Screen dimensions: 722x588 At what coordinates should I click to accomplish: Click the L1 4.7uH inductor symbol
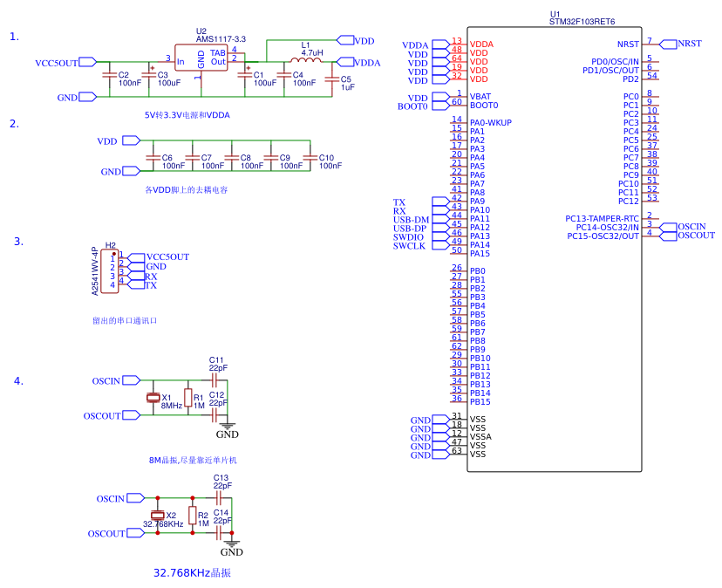pyautogui.click(x=306, y=60)
